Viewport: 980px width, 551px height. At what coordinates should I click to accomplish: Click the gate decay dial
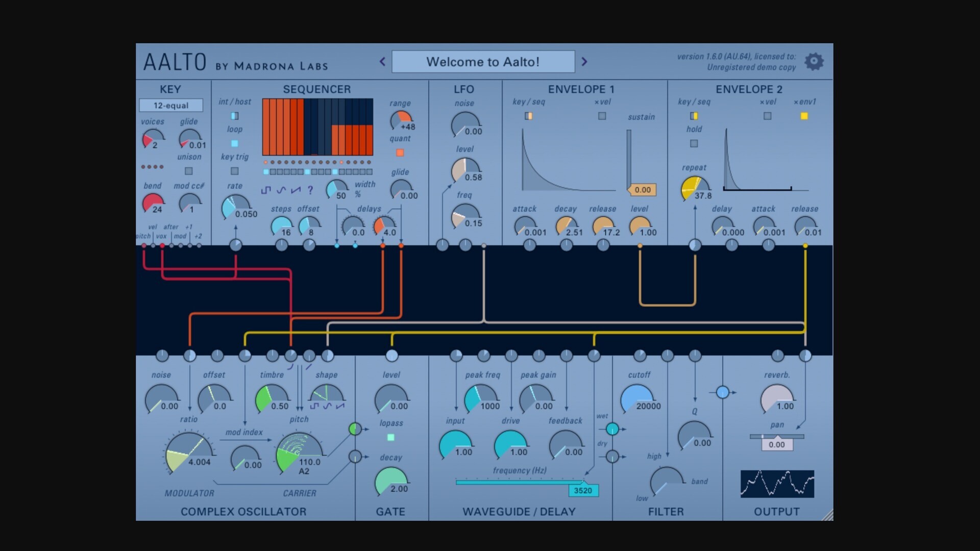(x=391, y=481)
